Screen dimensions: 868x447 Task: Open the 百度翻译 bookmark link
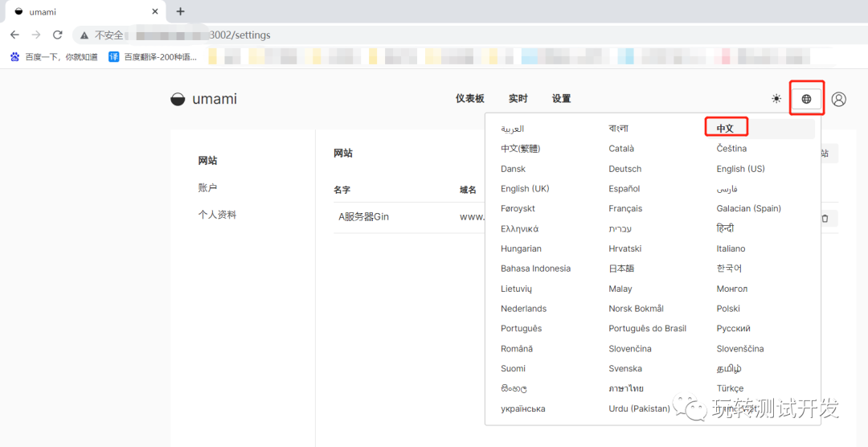click(x=154, y=57)
